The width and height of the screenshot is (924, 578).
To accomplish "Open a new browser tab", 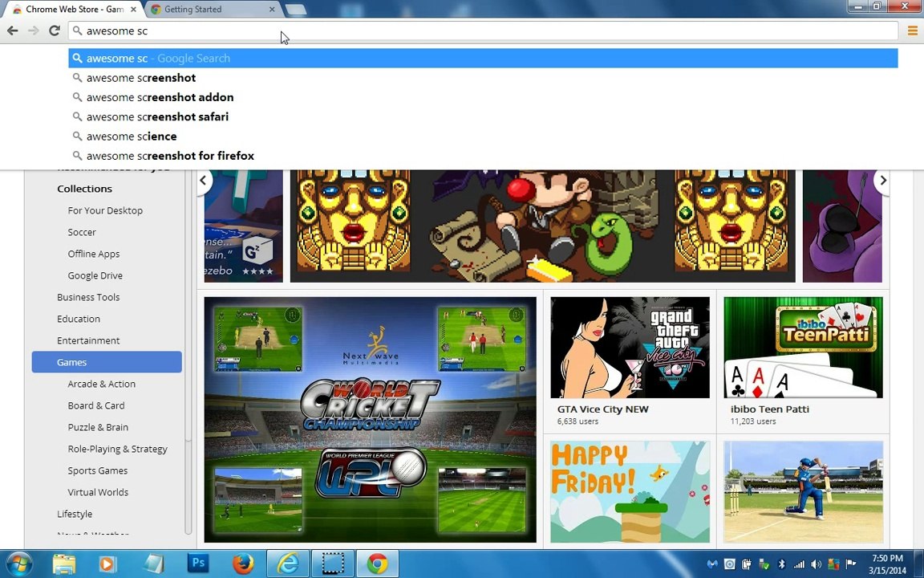I will pos(296,10).
